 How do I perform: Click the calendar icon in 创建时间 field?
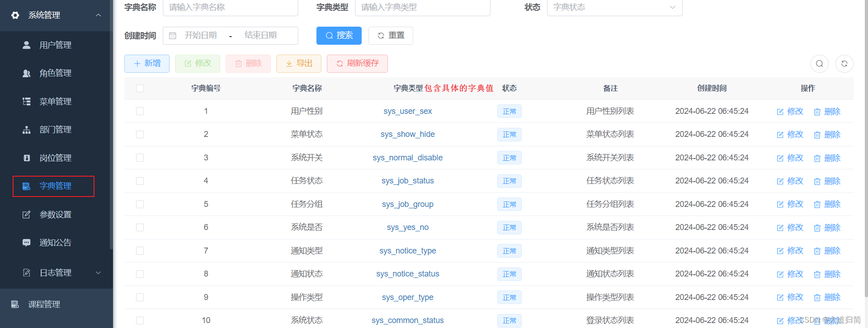(173, 36)
